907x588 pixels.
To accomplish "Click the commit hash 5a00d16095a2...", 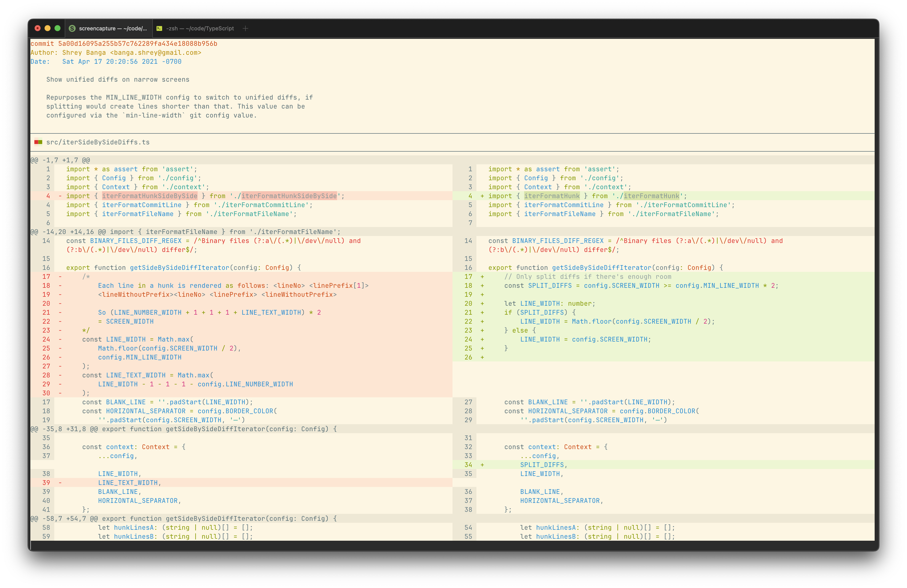I will point(138,44).
